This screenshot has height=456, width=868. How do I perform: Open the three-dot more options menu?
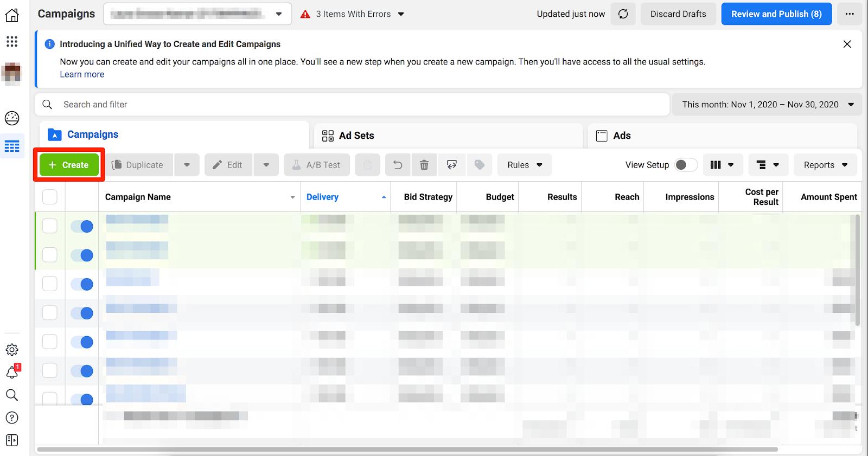(850, 14)
